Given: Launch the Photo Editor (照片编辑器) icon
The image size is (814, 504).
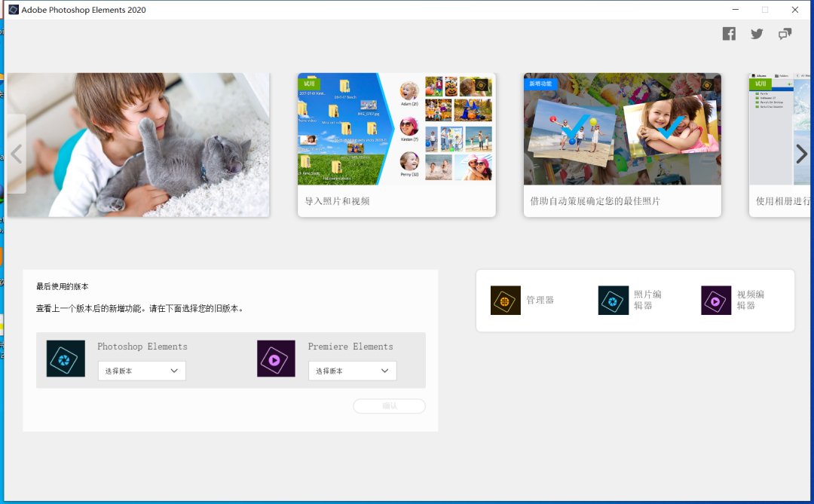Looking at the screenshot, I should pos(613,300).
